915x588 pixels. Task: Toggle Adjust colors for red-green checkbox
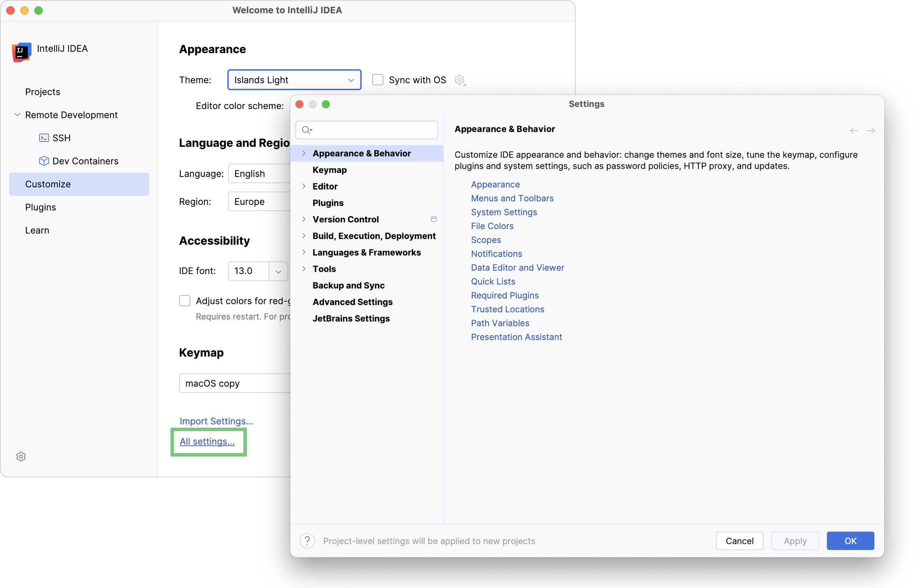pyautogui.click(x=185, y=301)
